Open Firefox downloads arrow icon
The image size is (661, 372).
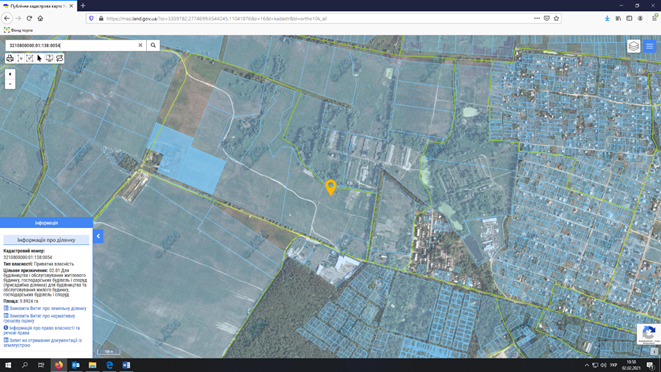607,18
